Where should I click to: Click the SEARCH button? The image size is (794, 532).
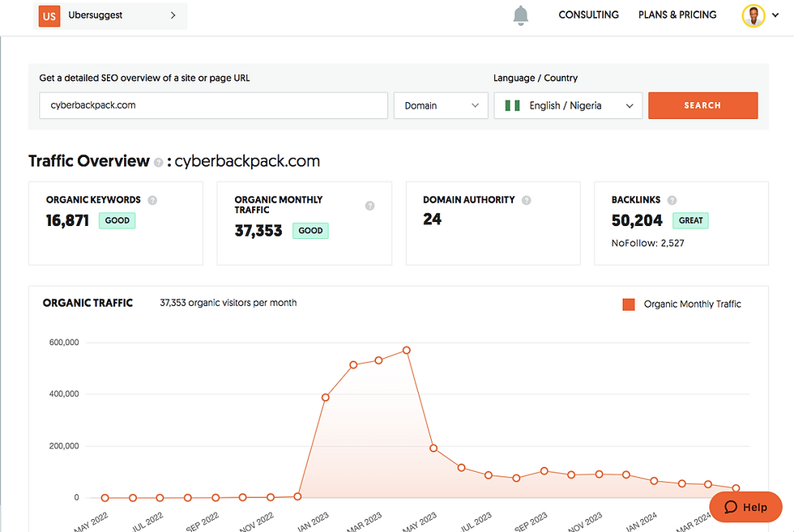tap(702, 105)
